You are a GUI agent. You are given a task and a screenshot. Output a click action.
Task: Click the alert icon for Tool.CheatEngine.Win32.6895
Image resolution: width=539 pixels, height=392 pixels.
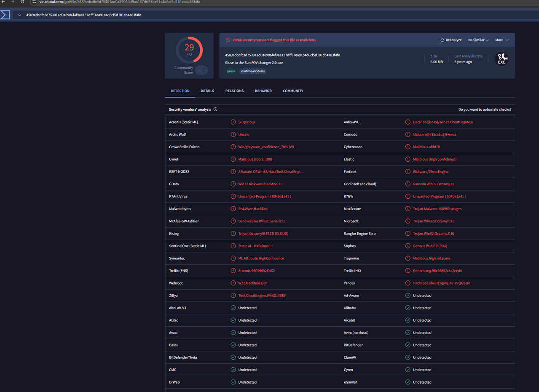point(233,296)
